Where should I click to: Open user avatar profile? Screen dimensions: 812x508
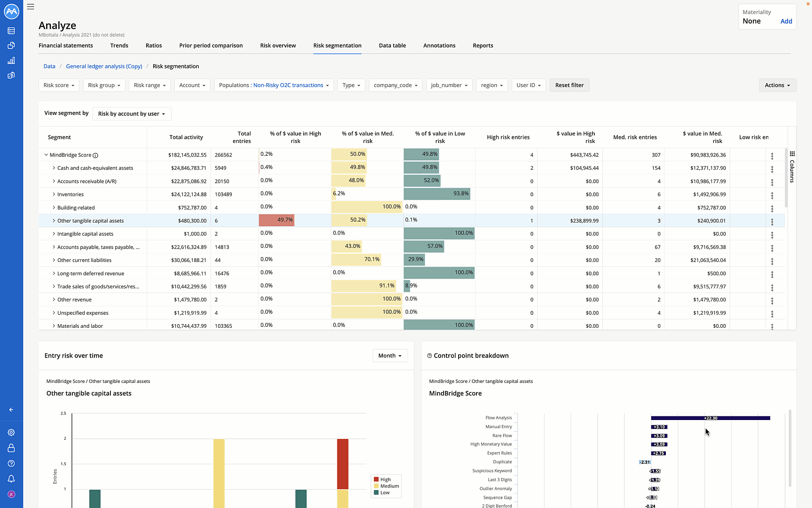[11, 494]
